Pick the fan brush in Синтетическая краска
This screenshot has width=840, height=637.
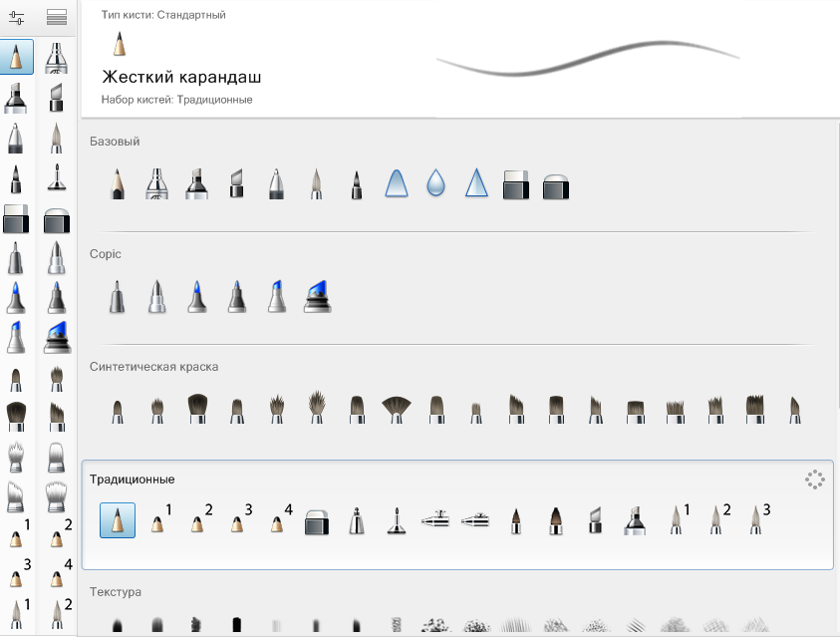coord(397,410)
